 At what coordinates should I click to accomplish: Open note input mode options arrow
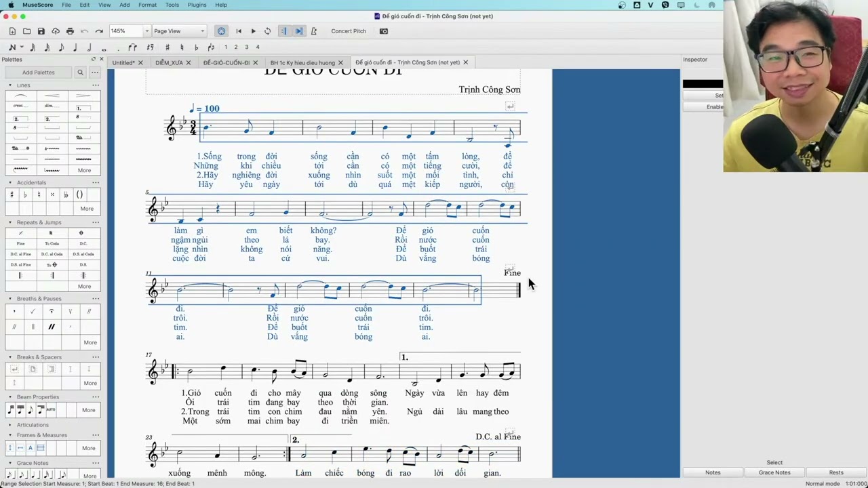tap(22, 47)
